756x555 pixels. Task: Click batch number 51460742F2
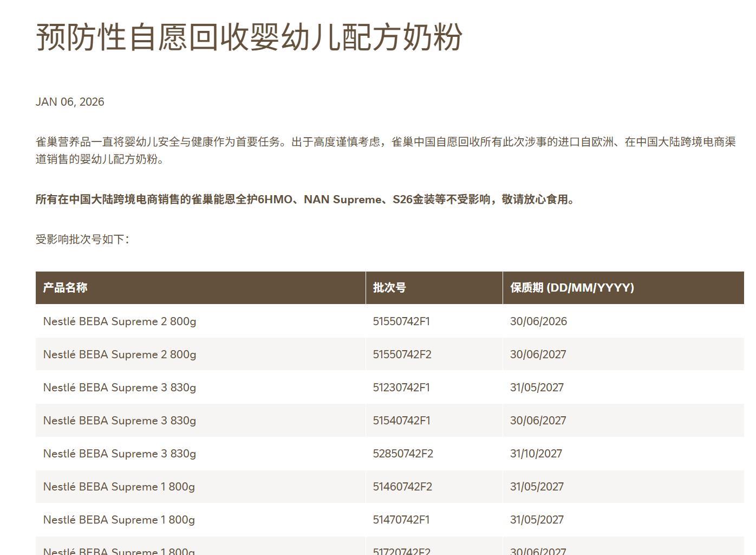click(x=402, y=486)
